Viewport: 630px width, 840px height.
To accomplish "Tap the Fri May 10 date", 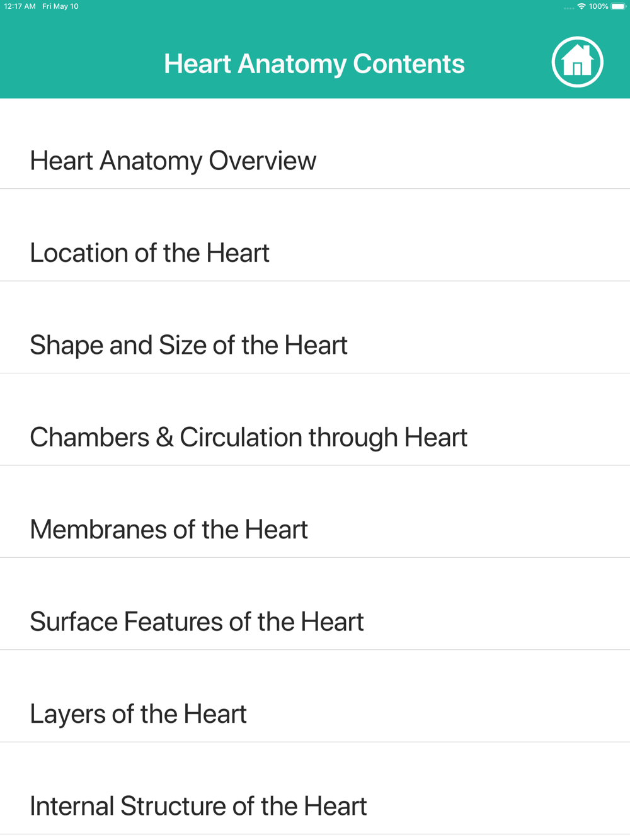I will pos(60,6).
